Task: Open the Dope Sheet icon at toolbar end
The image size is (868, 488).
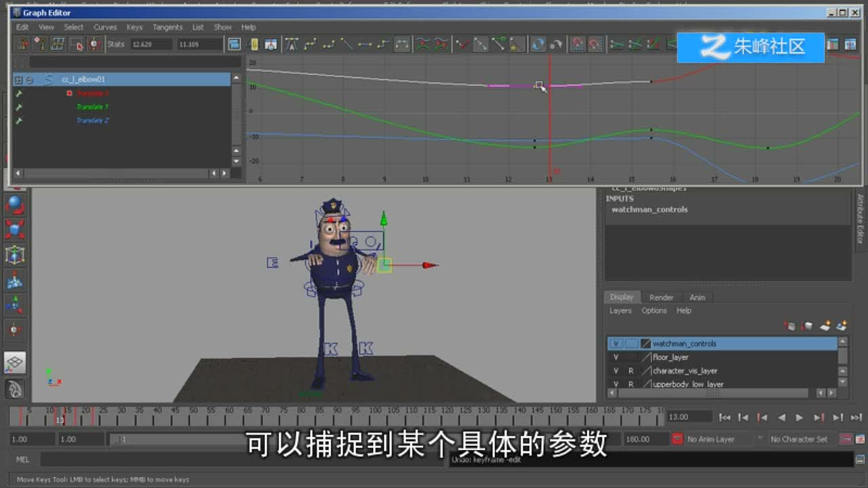Action: [833, 45]
